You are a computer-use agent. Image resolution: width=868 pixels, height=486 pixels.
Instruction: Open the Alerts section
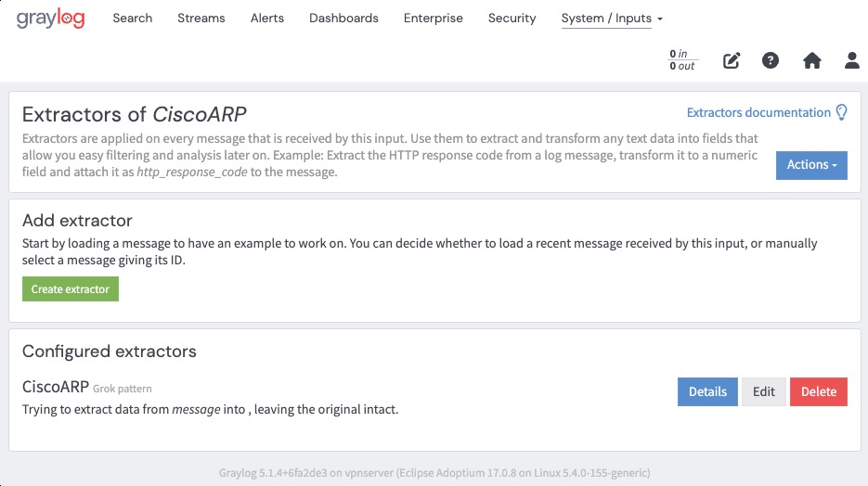266,19
